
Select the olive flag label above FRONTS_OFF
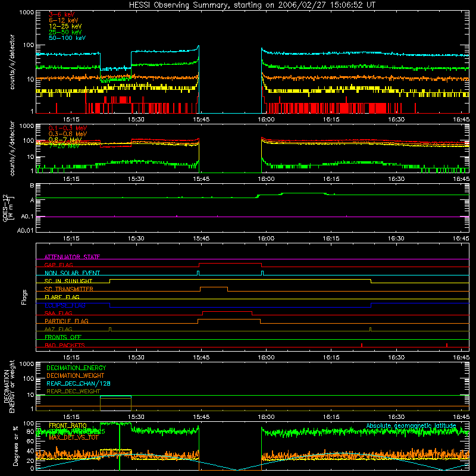[x=58, y=330]
